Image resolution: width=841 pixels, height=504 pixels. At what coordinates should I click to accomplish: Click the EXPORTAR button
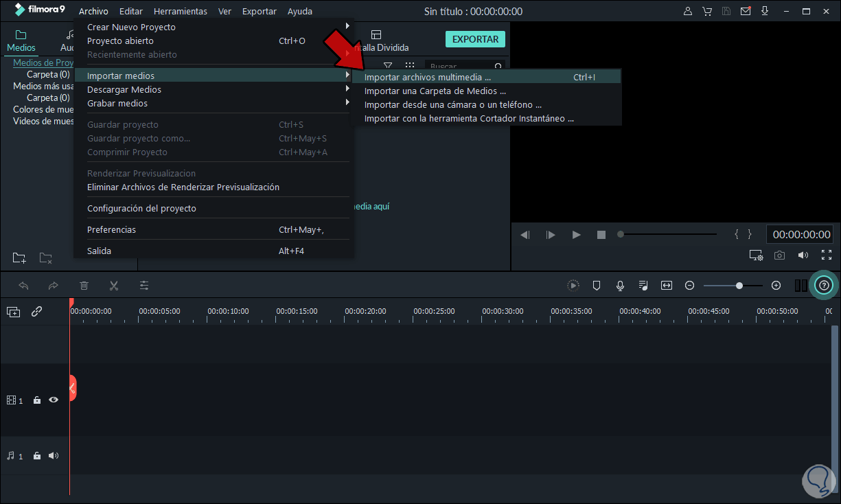point(475,39)
